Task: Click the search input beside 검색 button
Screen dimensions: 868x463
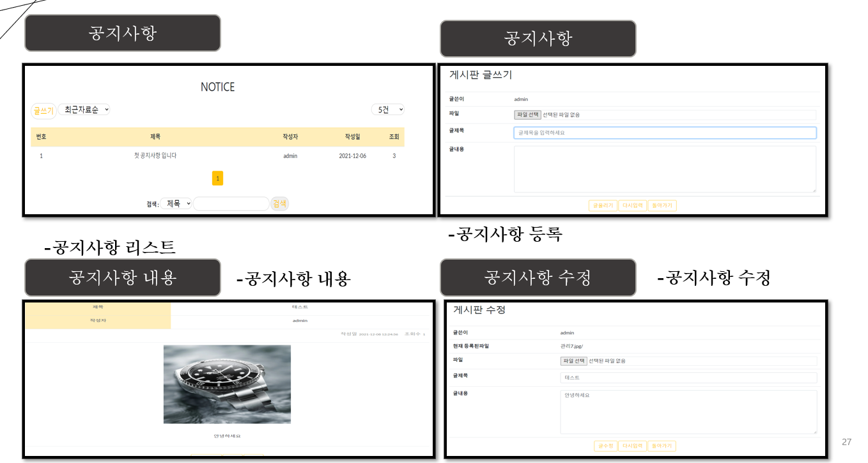Action: [231, 203]
